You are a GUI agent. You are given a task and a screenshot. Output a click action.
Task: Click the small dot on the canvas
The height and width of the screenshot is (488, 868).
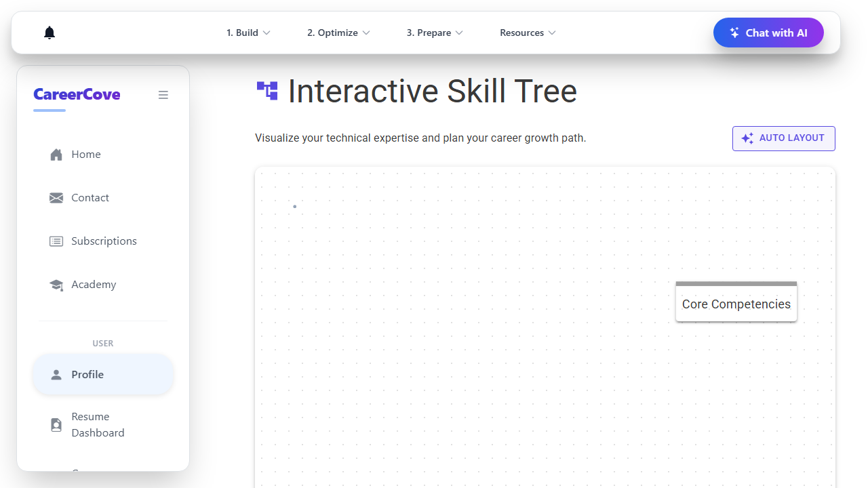[294, 206]
